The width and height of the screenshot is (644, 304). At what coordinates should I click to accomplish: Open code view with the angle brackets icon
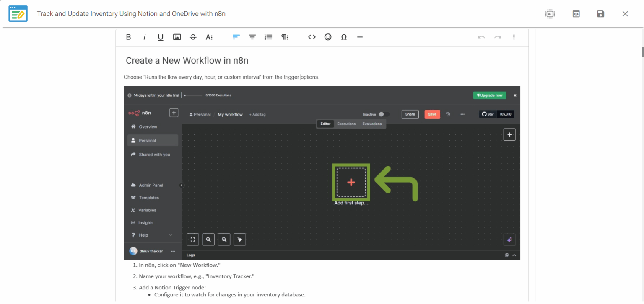click(x=312, y=37)
